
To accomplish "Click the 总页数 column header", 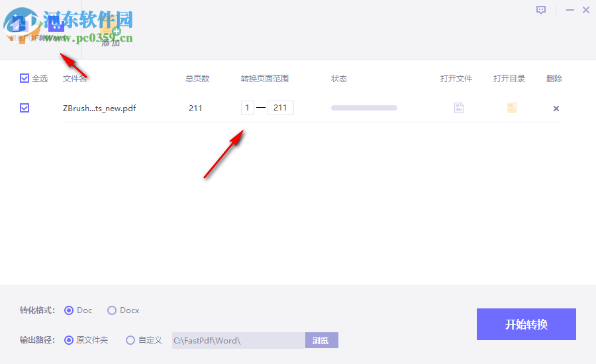I will [197, 79].
